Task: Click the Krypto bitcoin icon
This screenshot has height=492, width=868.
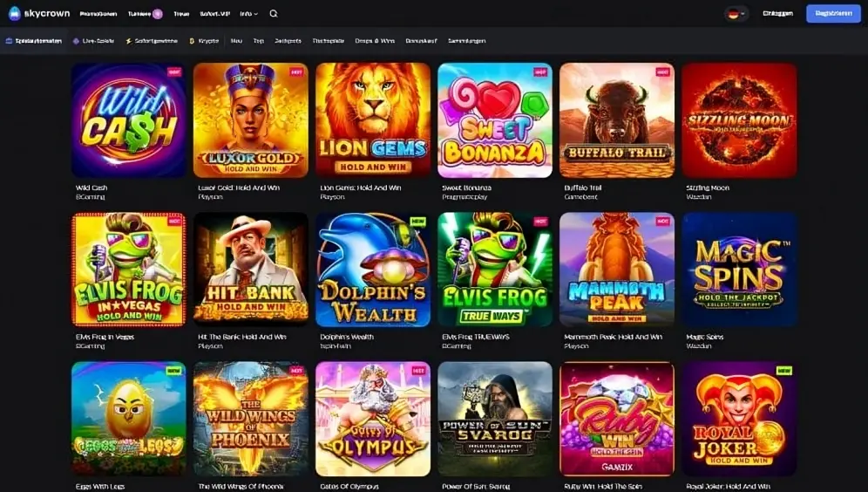Action: [x=192, y=41]
